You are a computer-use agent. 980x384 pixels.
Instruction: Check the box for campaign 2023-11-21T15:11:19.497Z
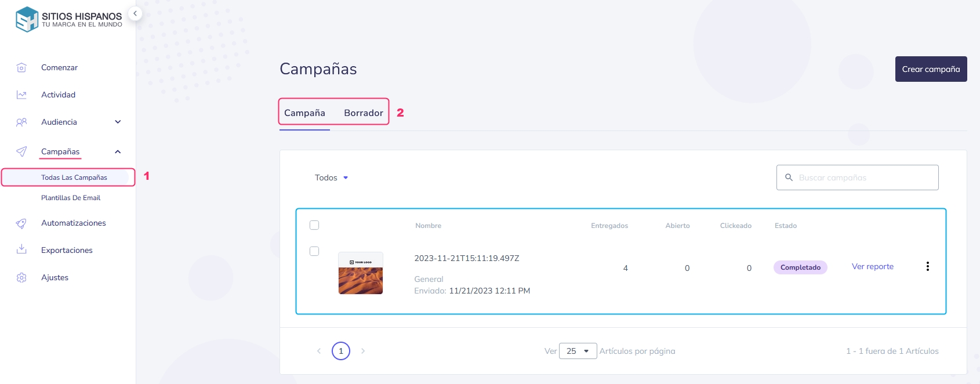click(314, 251)
